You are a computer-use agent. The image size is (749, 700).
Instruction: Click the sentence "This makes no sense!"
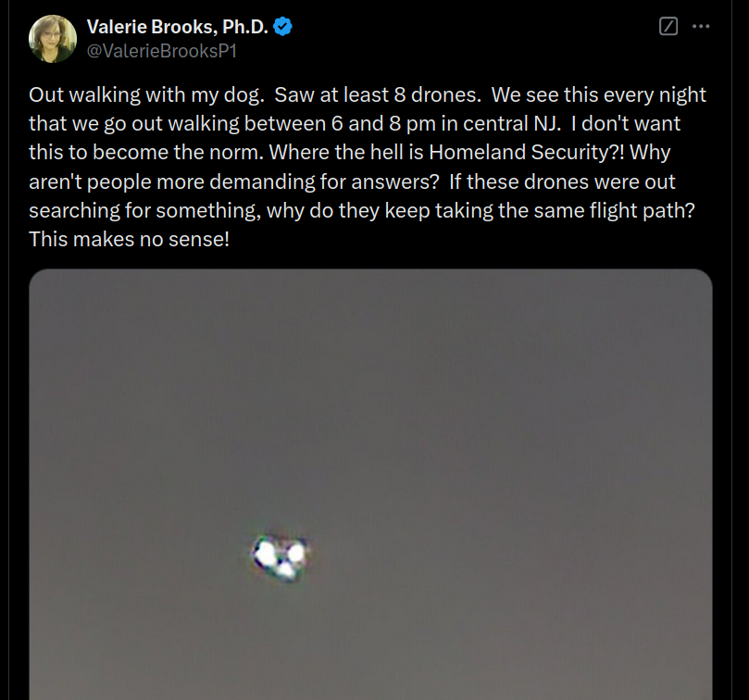coord(129,240)
